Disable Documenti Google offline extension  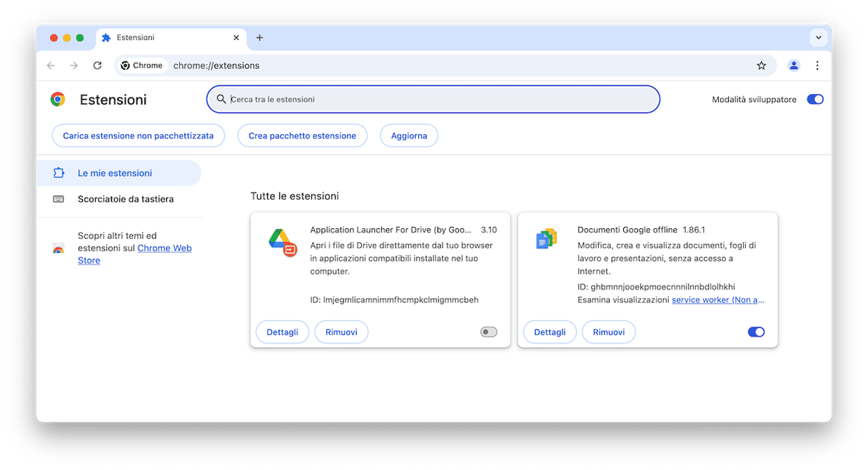(x=756, y=332)
